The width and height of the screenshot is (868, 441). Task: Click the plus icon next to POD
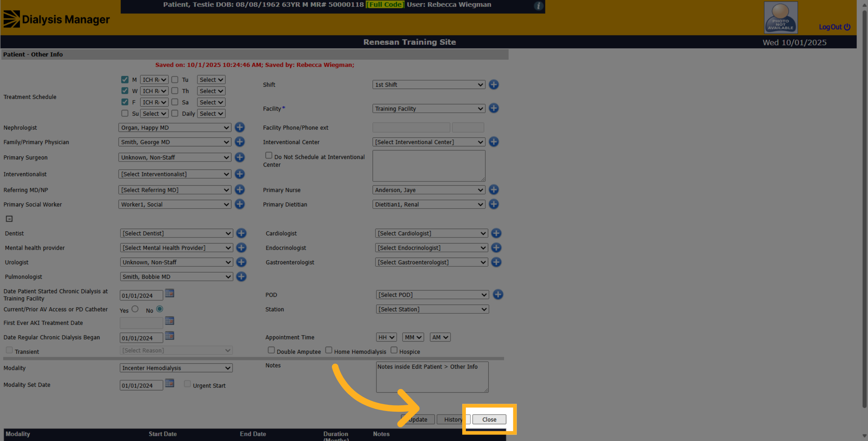click(498, 294)
